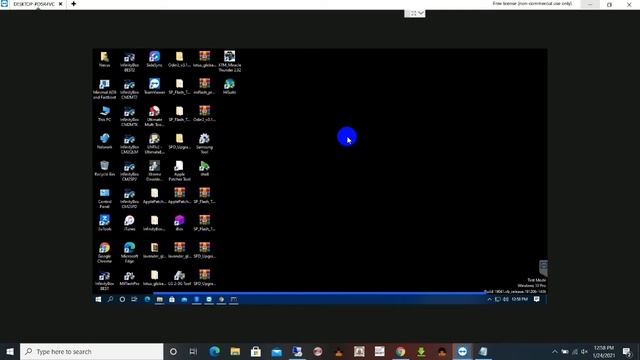Select Minimal ADB and Fastboot shortcut
Image resolution: width=640 pixels, height=360 pixels.
(104, 89)
